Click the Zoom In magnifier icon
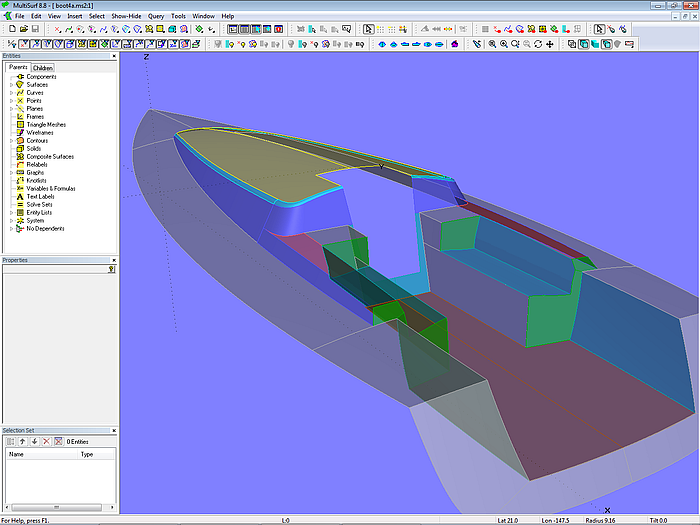This screenshot has height=525, width=700. click(503, 44)
